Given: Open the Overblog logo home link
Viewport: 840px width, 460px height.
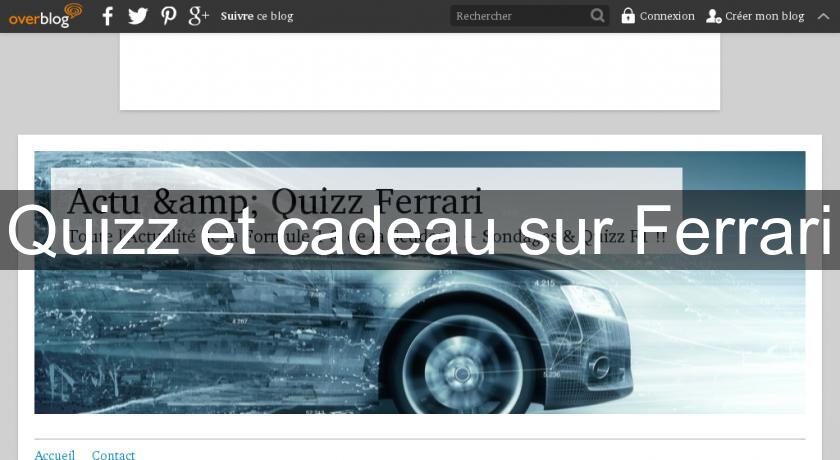Looking at the screenshot, I should tap(46, 16).
